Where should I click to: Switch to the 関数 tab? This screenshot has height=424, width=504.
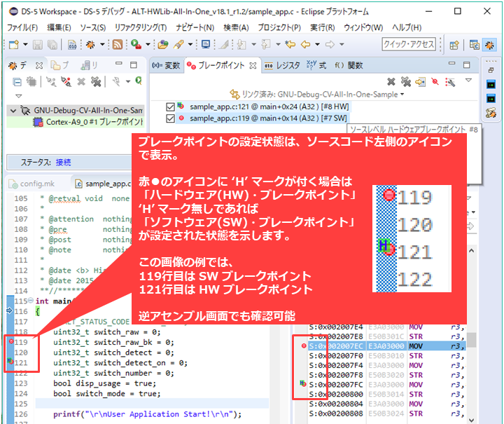pos(349,66)
